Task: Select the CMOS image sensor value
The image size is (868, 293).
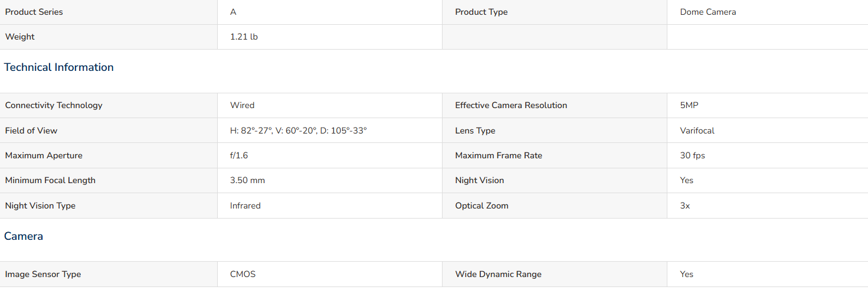Action: tap(243, 274)
